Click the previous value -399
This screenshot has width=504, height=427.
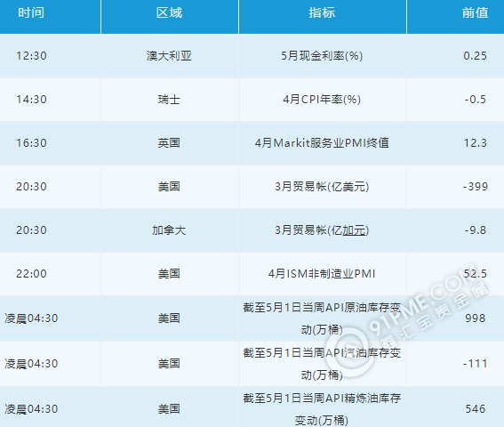pos(476,187)
